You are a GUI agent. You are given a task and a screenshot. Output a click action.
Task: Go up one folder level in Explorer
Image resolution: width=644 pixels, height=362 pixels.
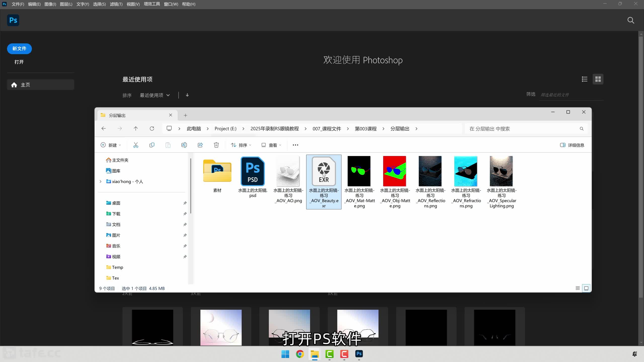136,128
